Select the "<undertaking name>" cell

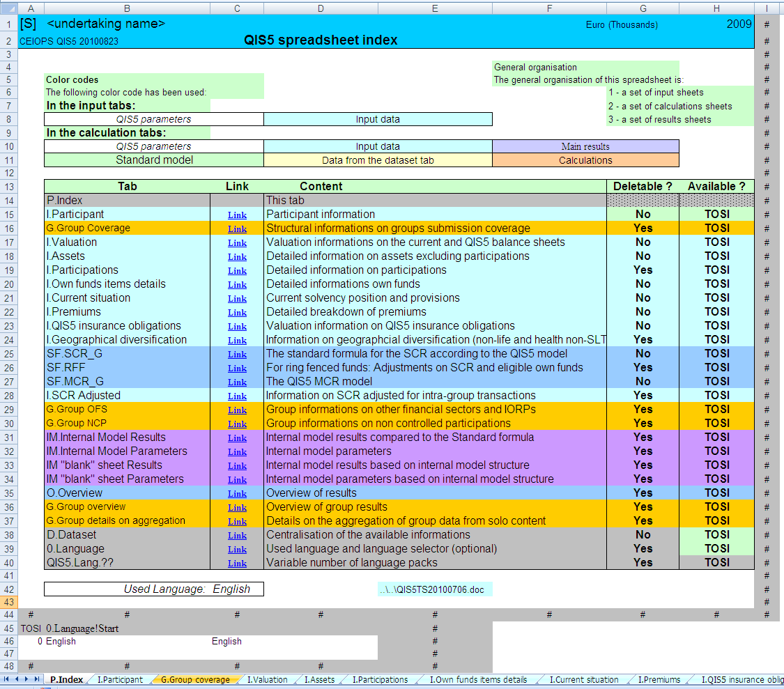pos(106,24)
